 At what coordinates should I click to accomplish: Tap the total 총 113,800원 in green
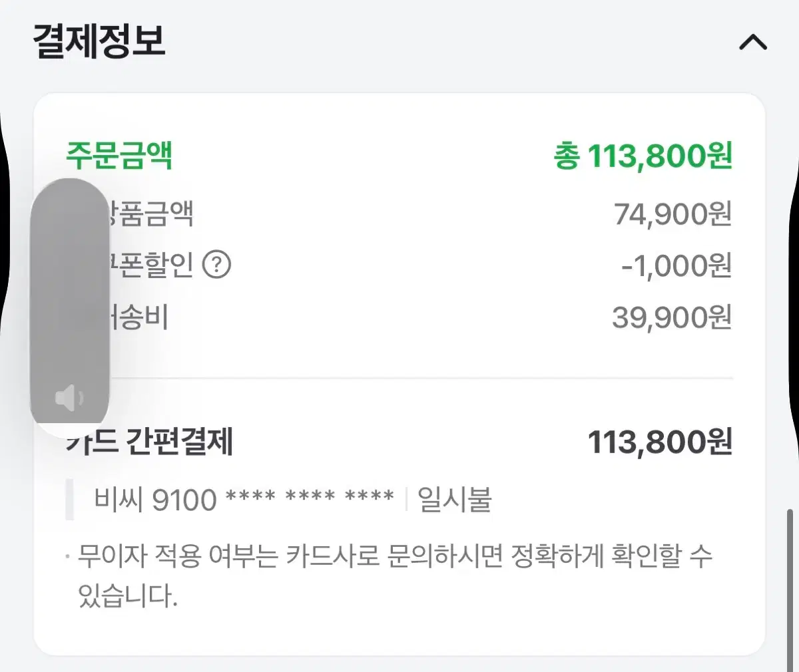[643, 156]
